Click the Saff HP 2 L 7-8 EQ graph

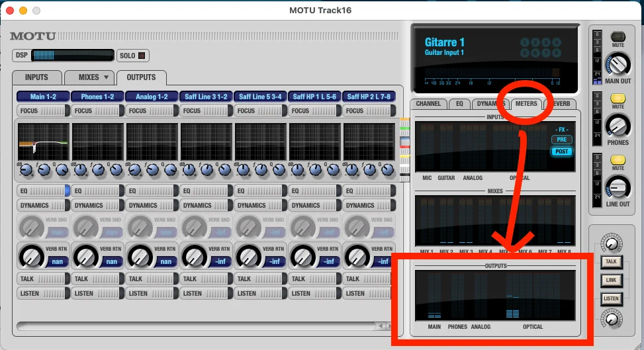pos(369,142)
